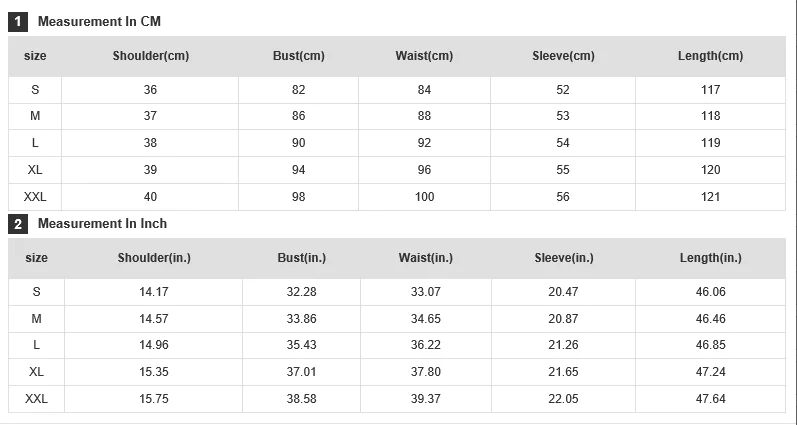Select the Measurement In CM heading
797x425 pixels.
(99, 21)
